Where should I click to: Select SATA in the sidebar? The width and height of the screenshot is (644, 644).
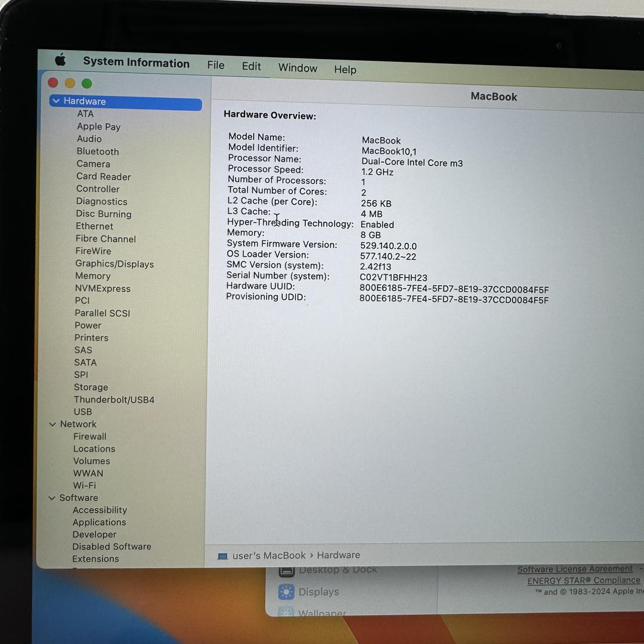coord(85,363)
